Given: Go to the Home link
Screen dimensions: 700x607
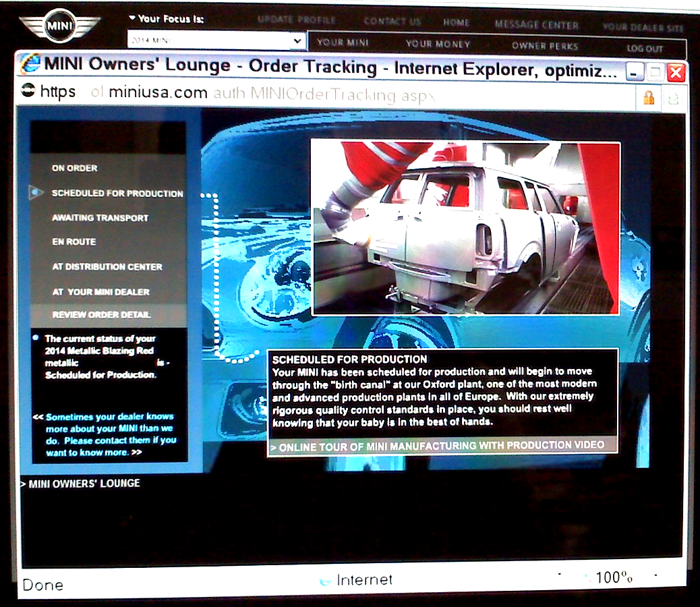Looking at the screenshot, I should pyautogui.click(x=457, y=23).
